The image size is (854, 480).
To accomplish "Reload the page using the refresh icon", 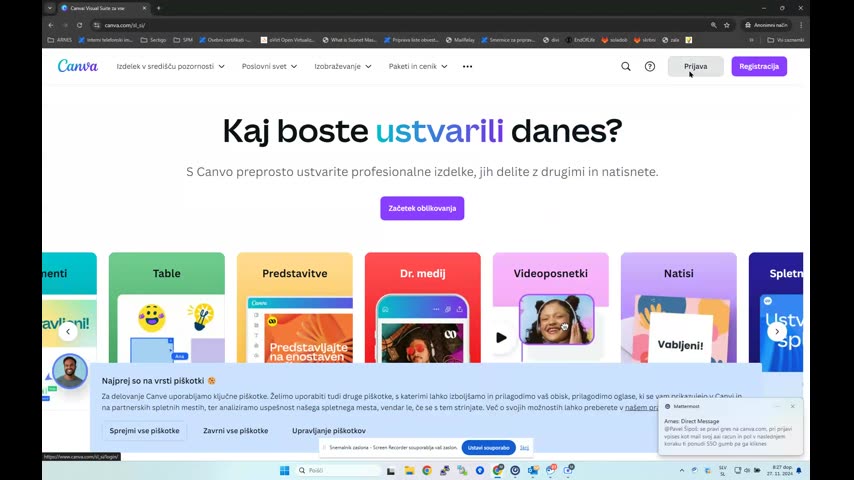I will [80, 25].
